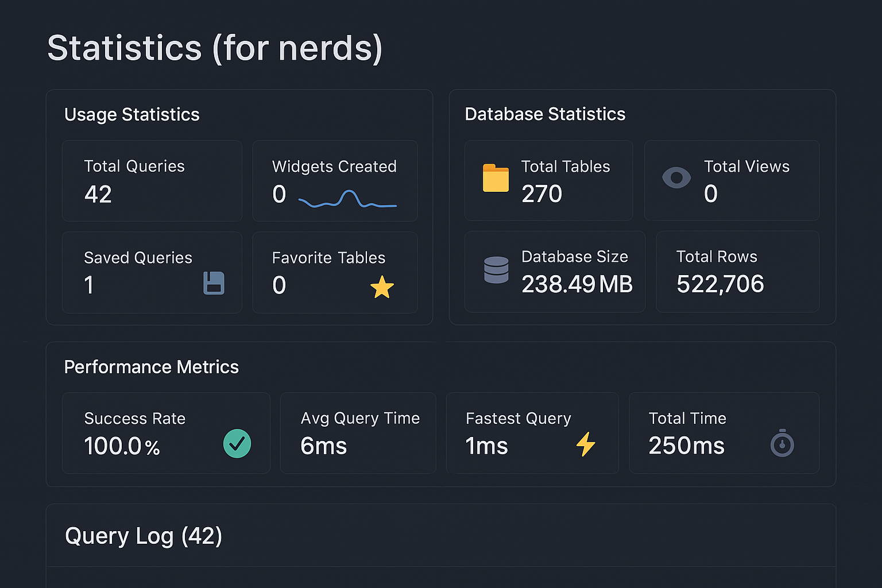Open the Total Queries card
The width and height of the screenshot is (882, 588).
coord(152,180)
